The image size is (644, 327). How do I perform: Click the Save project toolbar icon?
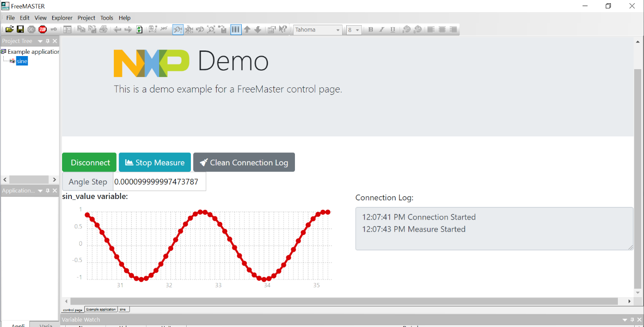pos(21,29)
